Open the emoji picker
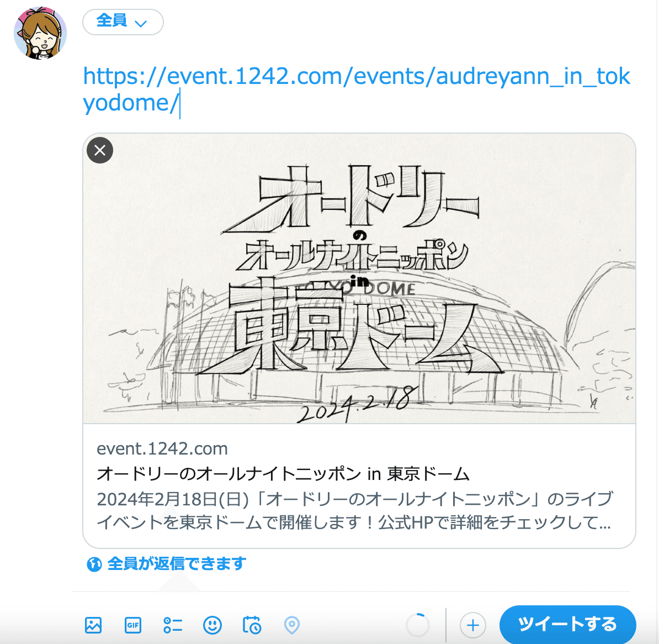 tap(212, 625)
